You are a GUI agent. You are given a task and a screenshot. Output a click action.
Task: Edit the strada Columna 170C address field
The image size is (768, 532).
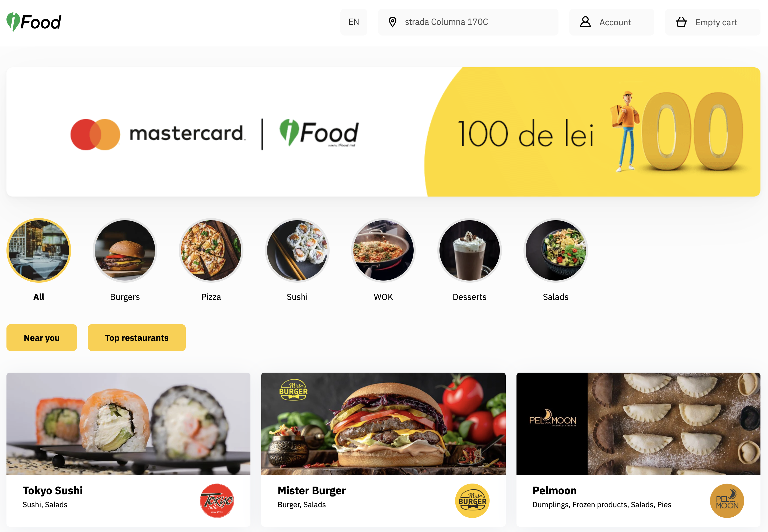(468, 22)
